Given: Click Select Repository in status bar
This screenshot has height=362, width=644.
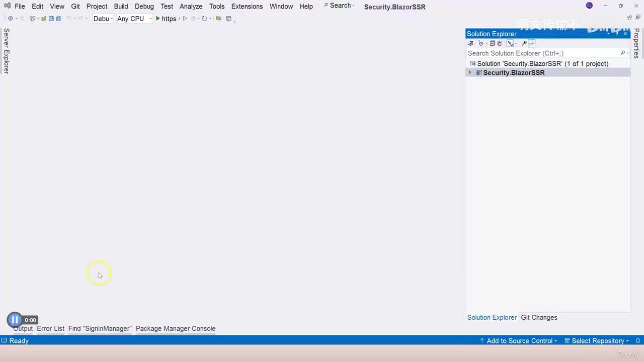Looking at the screenshot, I should (x=597, y=341).
